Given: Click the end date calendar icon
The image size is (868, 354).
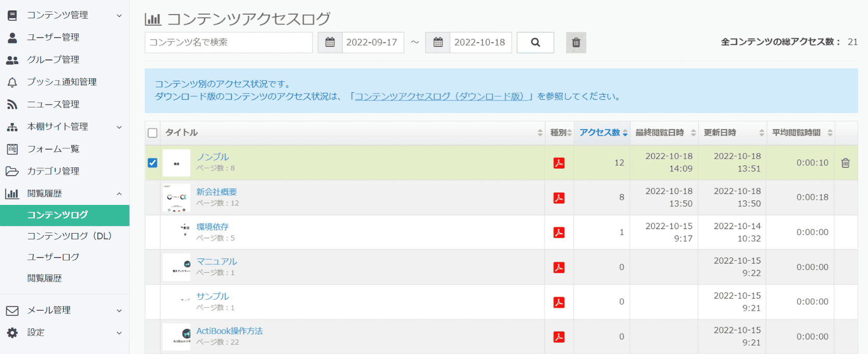Looking at the screenshot, I should [438, 43].
